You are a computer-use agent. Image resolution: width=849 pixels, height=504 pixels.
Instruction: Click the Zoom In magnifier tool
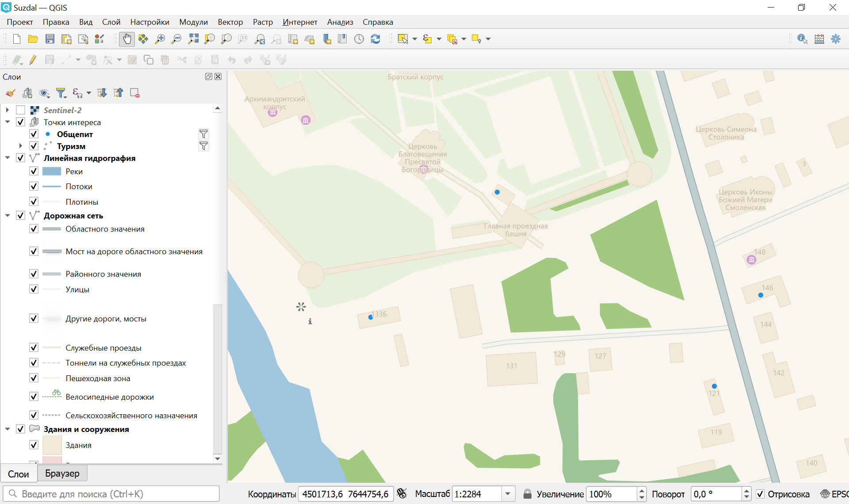(x=160, y=39)
